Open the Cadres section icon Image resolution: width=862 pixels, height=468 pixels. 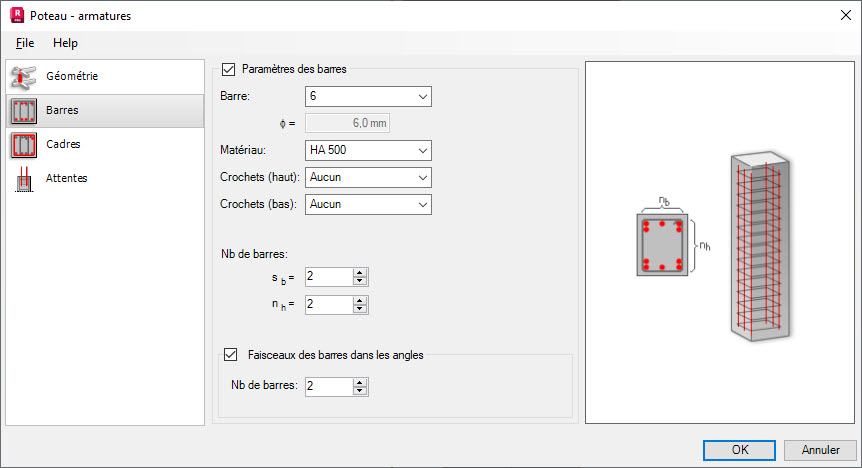pyautogui.click(x=24, y=145)
